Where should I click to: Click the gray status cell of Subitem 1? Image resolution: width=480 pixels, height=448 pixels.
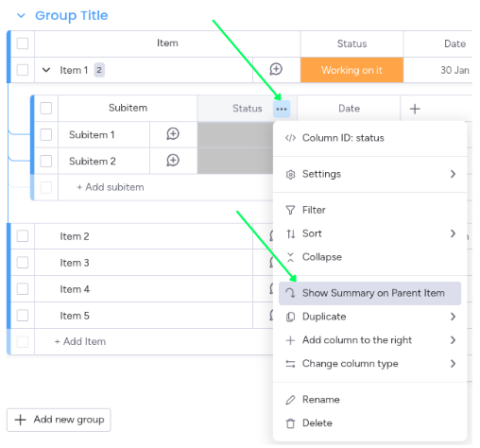235,134
